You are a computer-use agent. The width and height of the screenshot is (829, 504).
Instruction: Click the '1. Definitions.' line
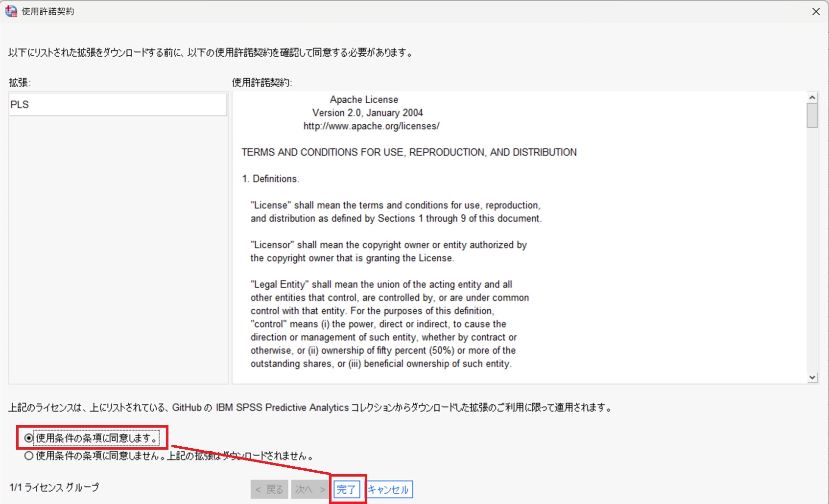click(x=270, y=179)
